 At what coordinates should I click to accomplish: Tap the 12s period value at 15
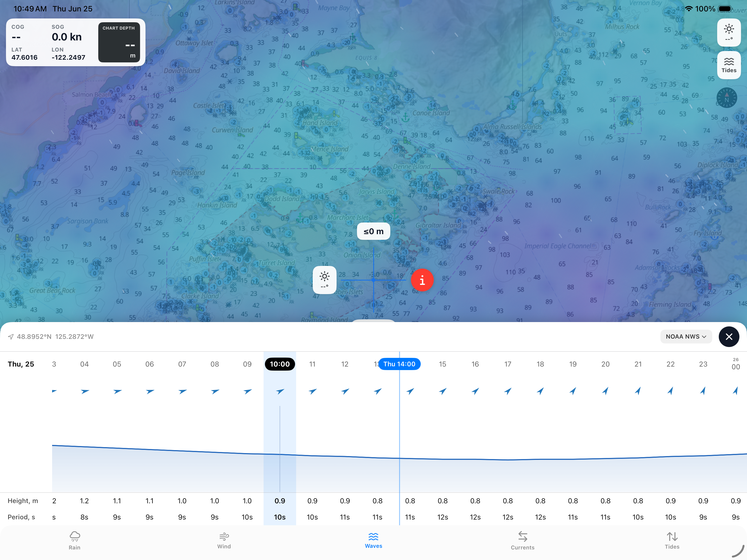[443, 517]
